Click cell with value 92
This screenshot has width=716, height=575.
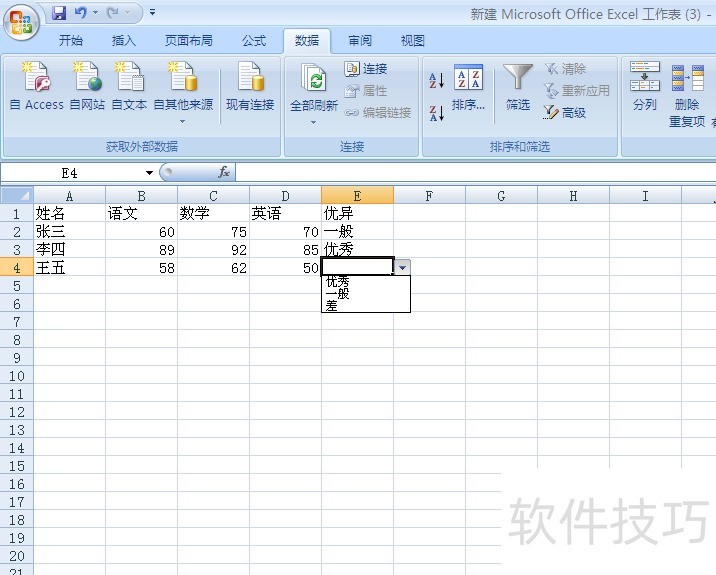tap(213, 249)
